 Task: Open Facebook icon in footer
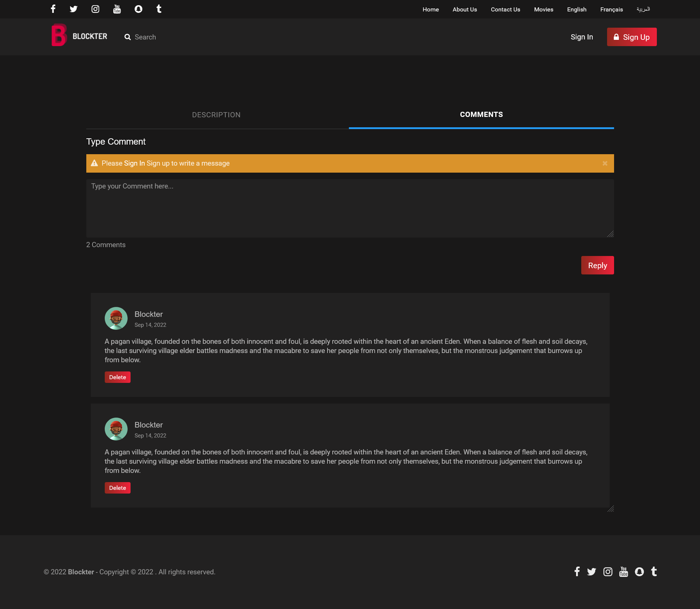tap(577, 571)
